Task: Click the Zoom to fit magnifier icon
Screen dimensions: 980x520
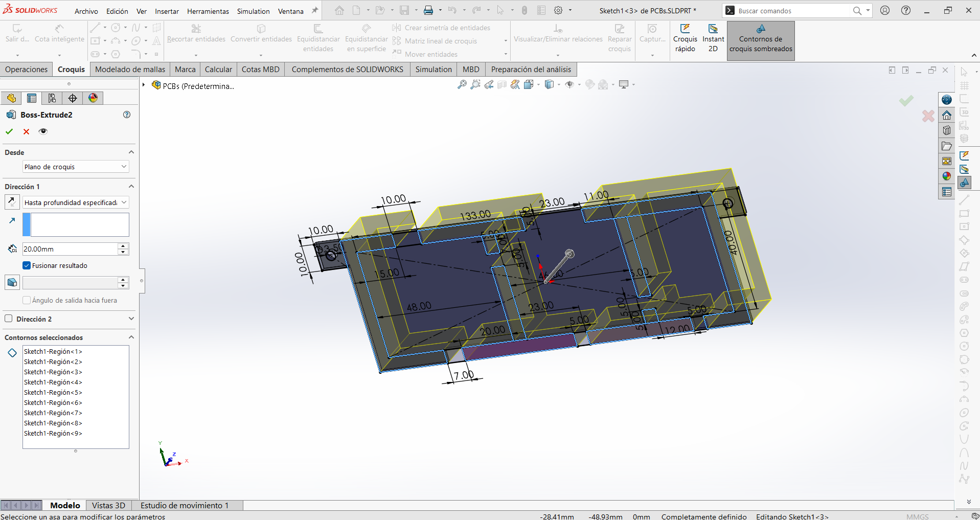Action: pyautogui.click(x=462, y=84)
